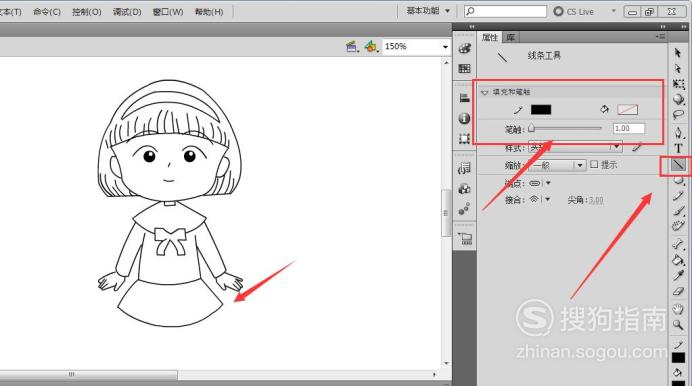Select the Eraser tool

click(678, 292)
